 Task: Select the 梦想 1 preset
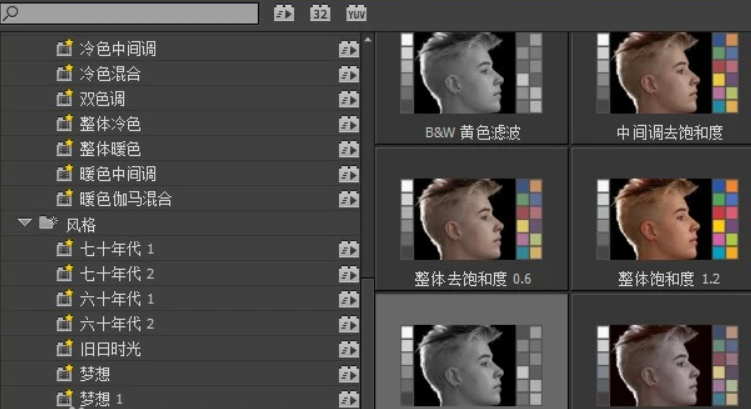[101, 398]
